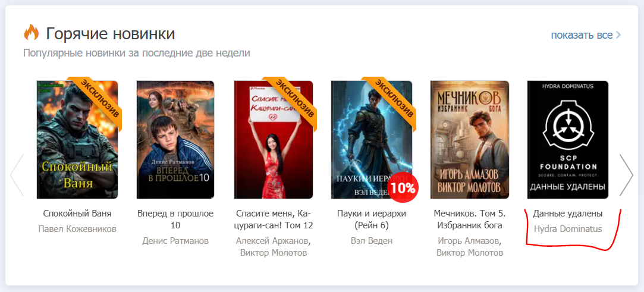Open author Hydra Dominatus's page

568,229
